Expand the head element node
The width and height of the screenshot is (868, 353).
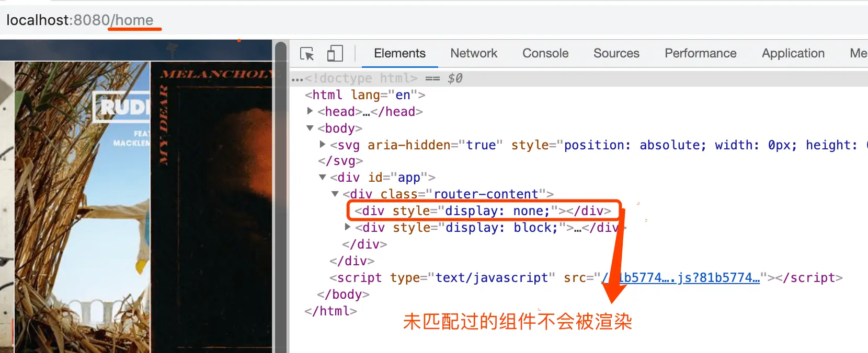click(310, 111)
